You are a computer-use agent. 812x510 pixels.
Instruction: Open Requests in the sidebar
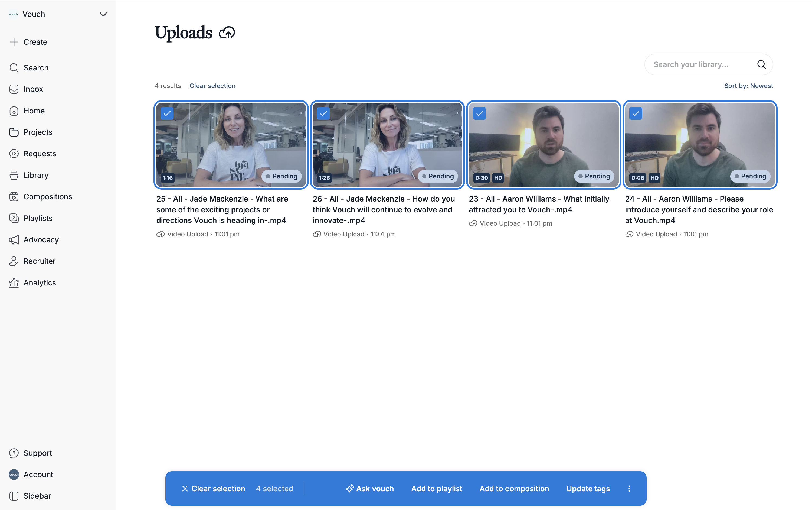tap(40, 154)
